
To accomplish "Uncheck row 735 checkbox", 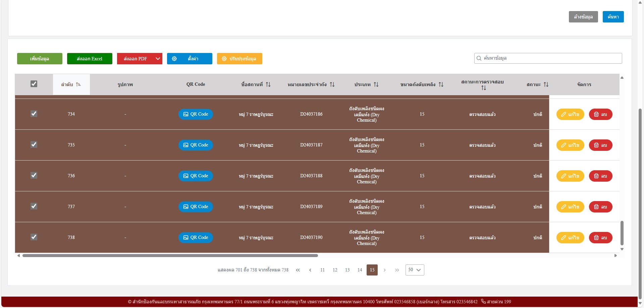I will pyautogui.click(x=34, y=144).
